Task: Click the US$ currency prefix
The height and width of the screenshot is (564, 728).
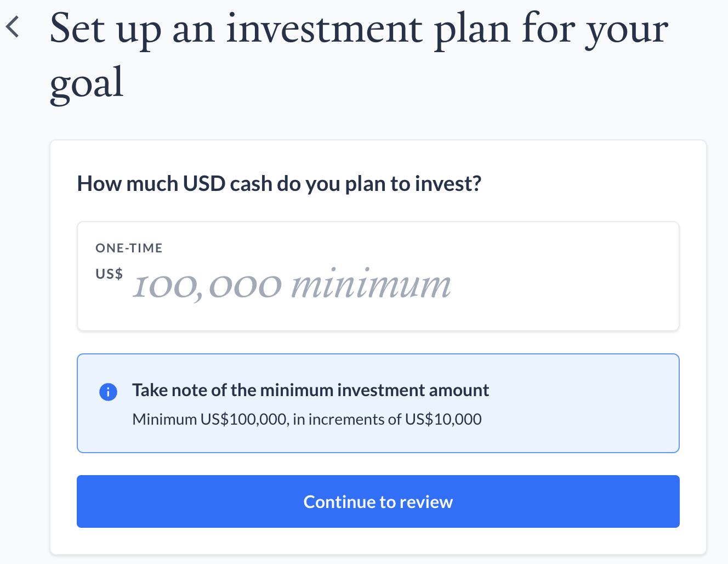Action: 109,274
